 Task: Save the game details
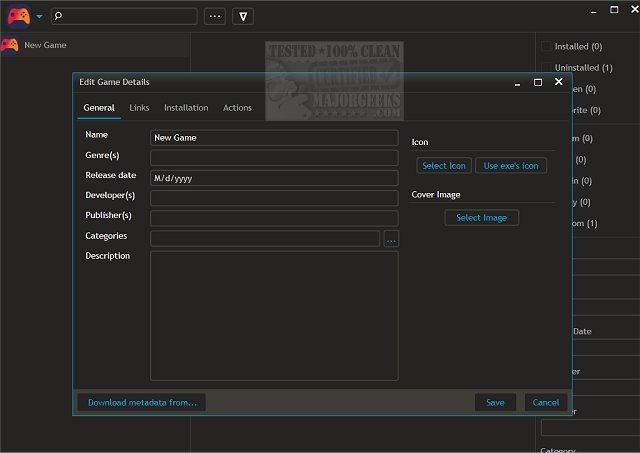tap(495, 402)
